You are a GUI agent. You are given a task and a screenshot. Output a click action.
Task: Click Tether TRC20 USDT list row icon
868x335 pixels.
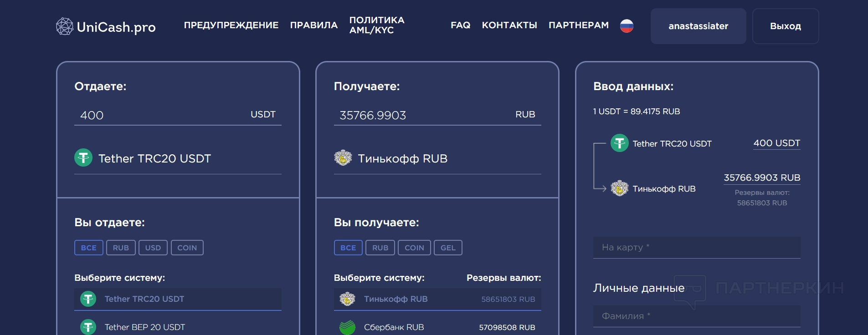coord(88,299)
